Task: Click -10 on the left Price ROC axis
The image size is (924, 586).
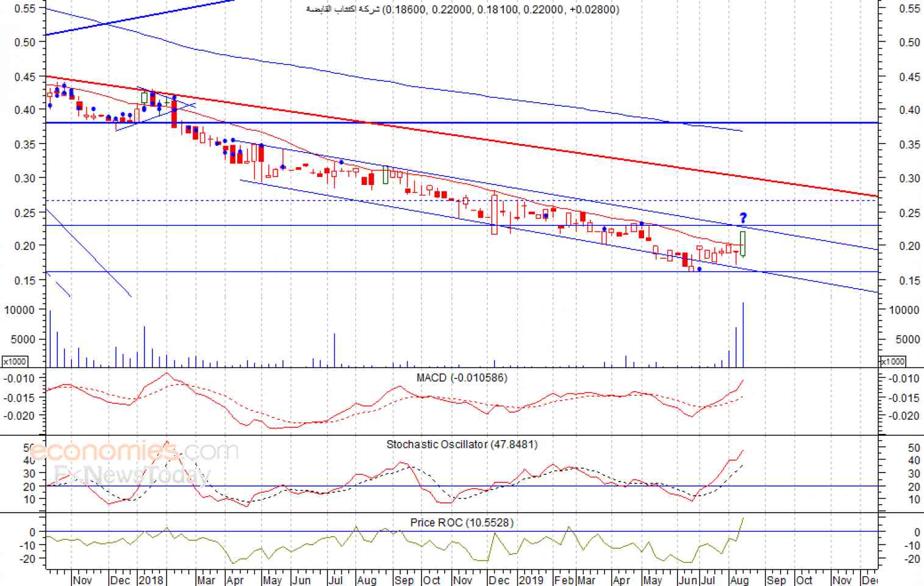Action: coord(28,545)
